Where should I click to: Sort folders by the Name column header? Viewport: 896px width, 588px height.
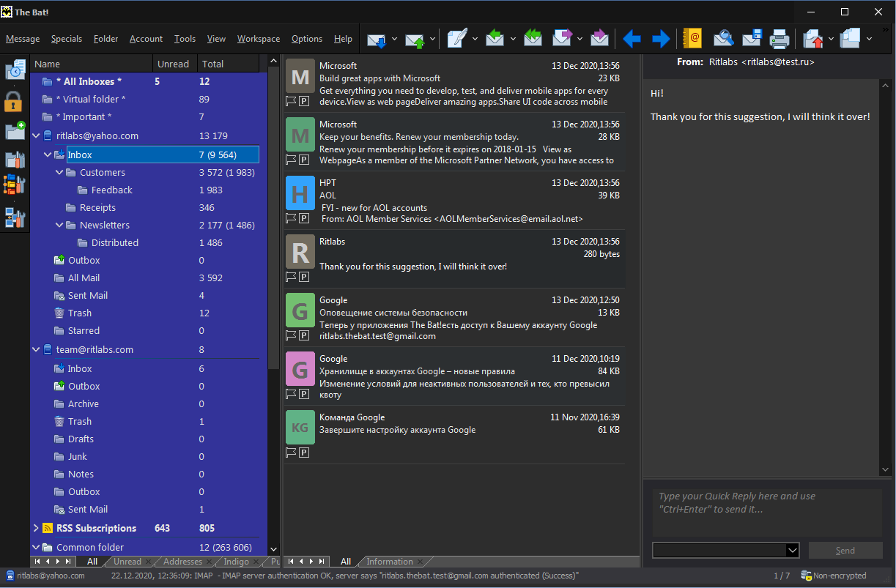click(x=92, y=64)
